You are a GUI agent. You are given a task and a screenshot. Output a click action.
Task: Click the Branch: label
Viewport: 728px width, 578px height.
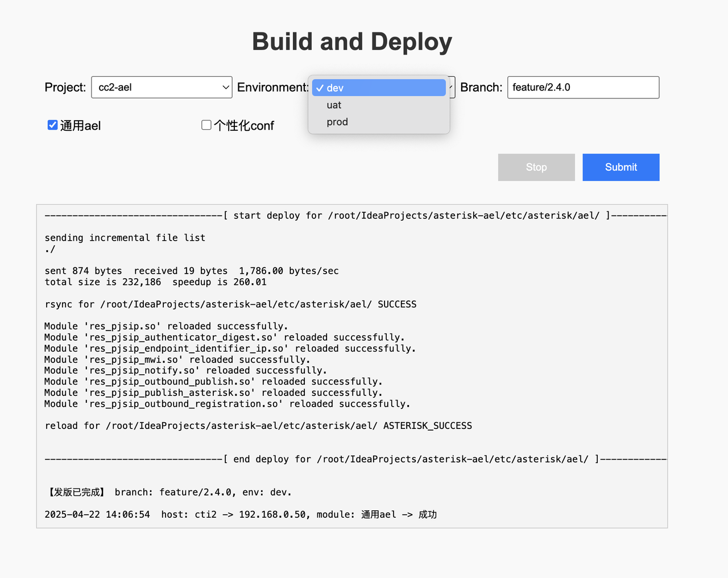481,88
